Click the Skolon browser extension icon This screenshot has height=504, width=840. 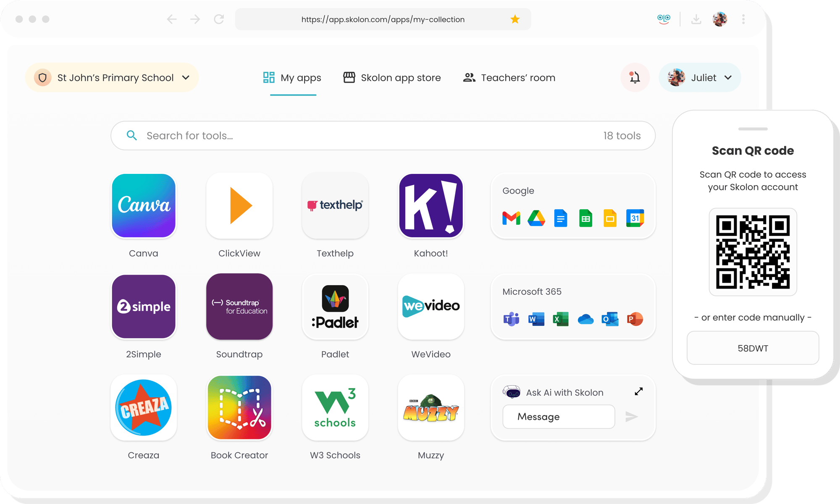click(x=664, y=19)
